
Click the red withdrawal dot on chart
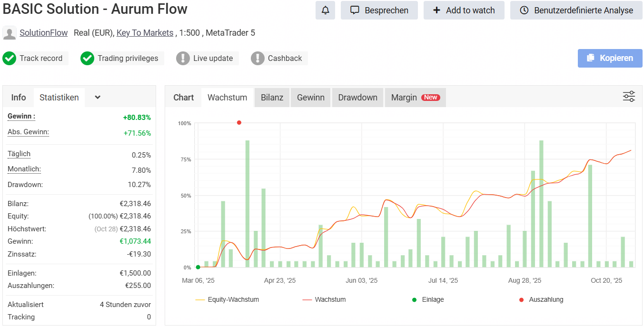[x=239, y=123]
